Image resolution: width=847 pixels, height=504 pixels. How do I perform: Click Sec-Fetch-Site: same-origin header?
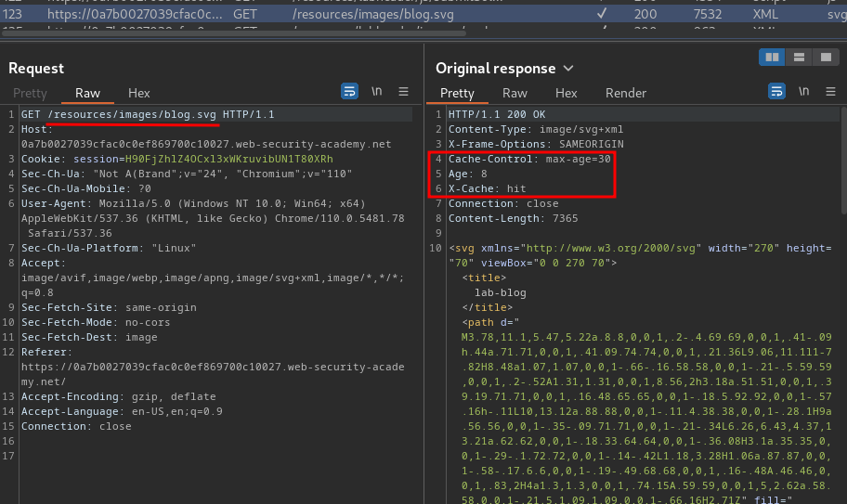[x=109, y=307]
